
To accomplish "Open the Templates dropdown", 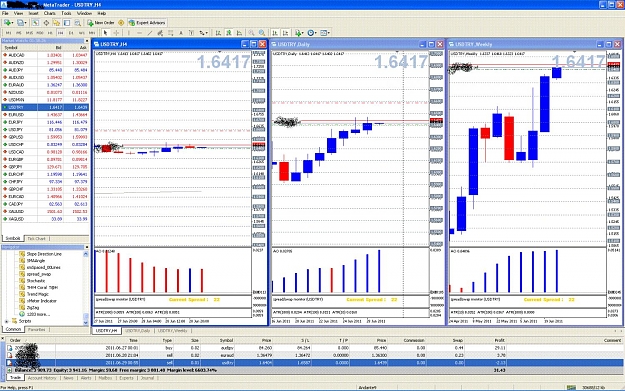I will (325, 33).
